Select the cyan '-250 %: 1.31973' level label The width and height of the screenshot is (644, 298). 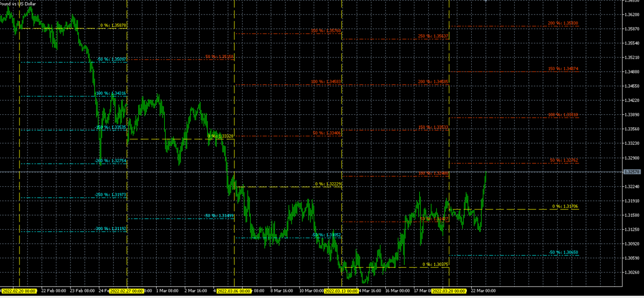click(110, 195)
